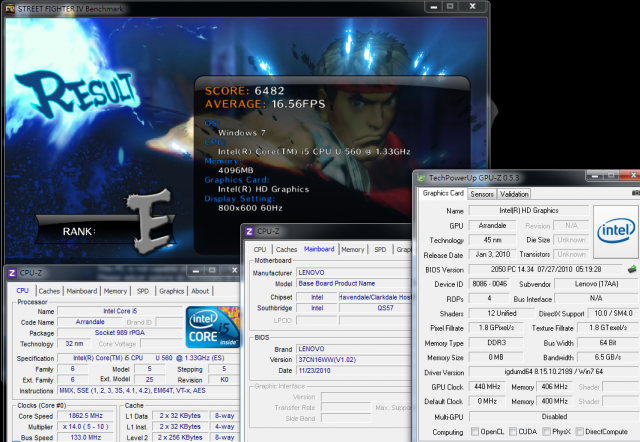This screenshot has width=640, height=442.
Task: Click Southbridge QS57 field
Action: click(376, 308)
